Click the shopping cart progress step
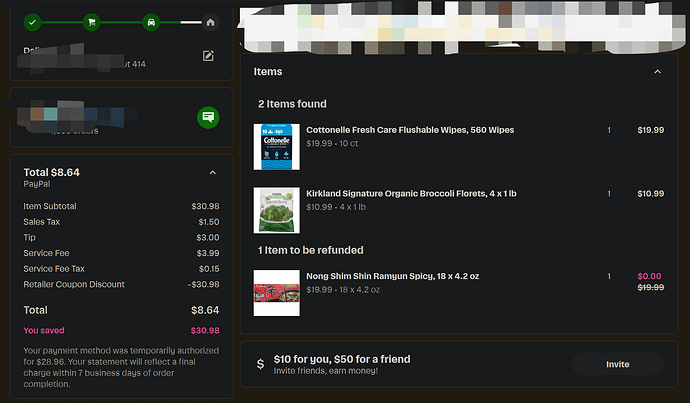The width and height of the screenshot is (690, 403). (92, 22)
